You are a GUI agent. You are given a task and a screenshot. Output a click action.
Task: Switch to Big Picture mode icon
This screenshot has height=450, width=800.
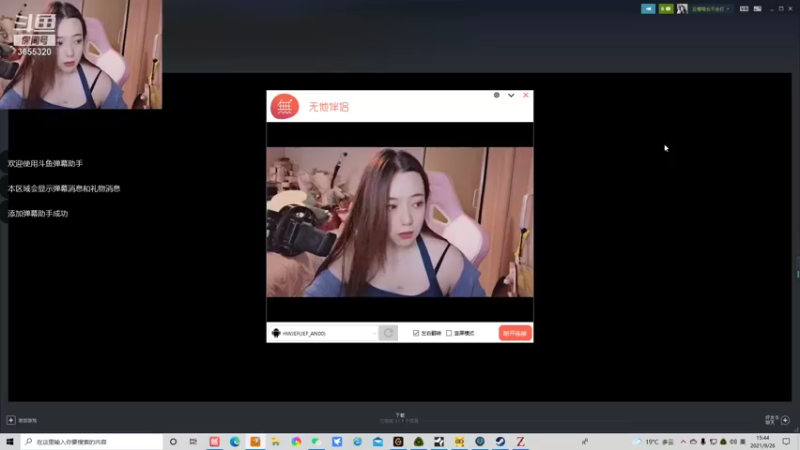tap(758, 9)
